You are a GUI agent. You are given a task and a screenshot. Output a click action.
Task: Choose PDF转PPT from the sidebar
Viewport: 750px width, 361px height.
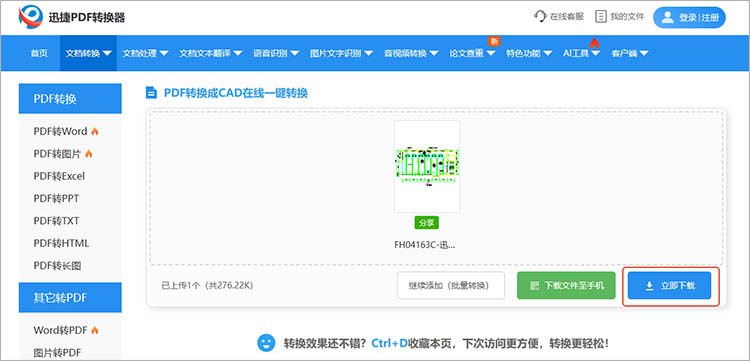point(56,198)
